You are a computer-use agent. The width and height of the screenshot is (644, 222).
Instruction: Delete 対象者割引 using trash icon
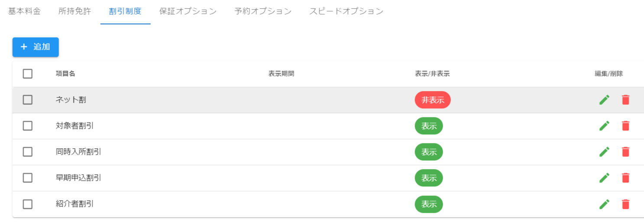[x=625, y=126]
